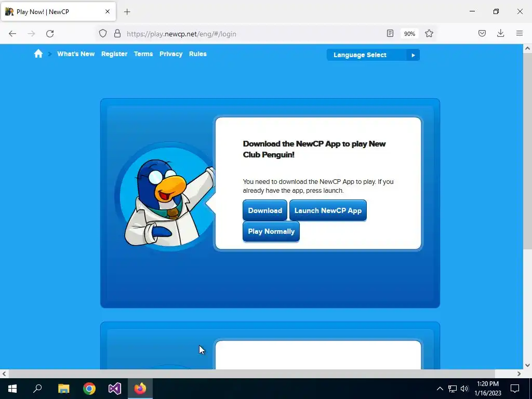
Task: Click the vertical scrollbar down arrow
Action: (528, 365)
